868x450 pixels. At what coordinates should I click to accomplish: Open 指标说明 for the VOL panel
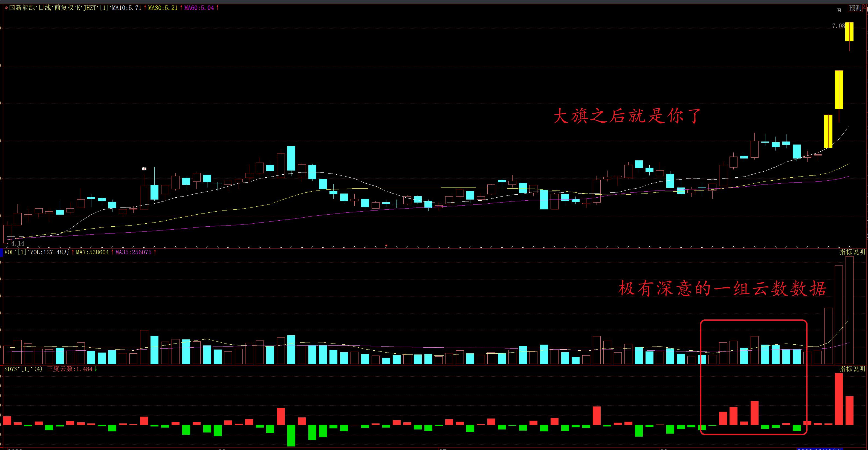[852, 252]
